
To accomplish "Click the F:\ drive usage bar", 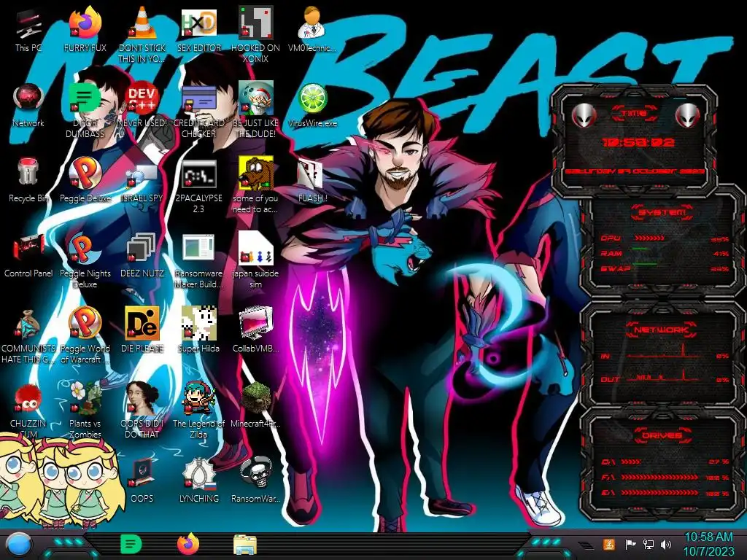I will [x=659, y=477].
